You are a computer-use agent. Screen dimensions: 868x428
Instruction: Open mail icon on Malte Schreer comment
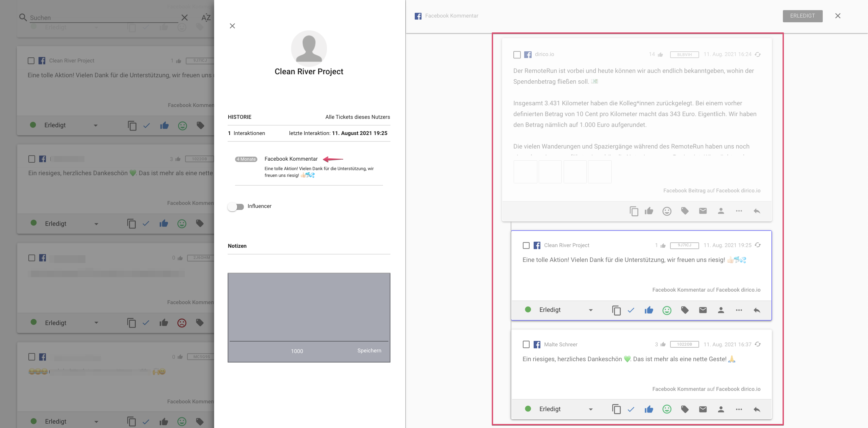pos(703,409)
